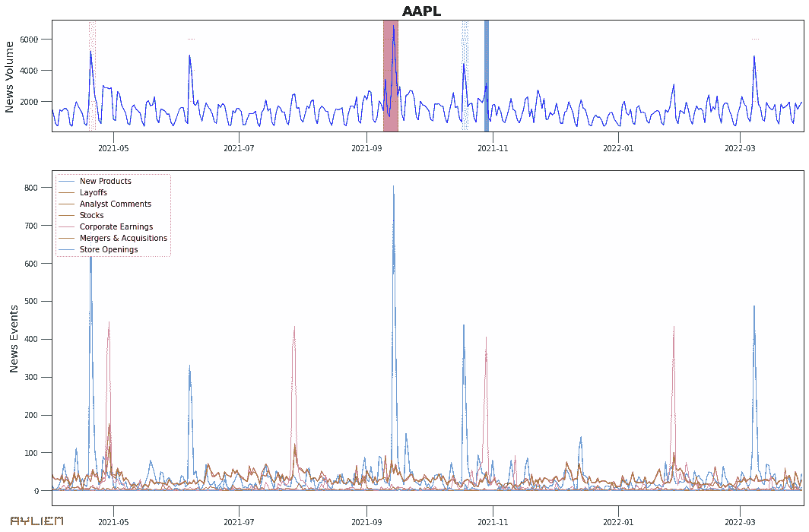Select Corporate Earnings in the legend
This screenshot has width=809, height=532.
[x=116, y=227]
